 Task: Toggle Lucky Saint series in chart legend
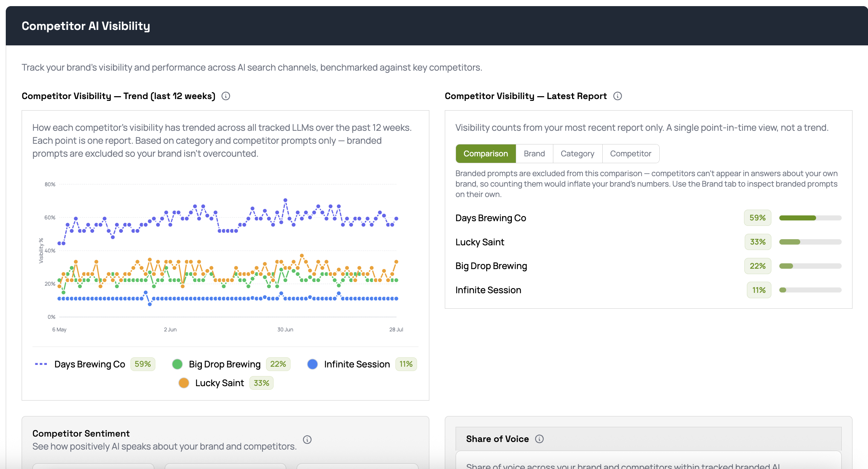click(226, 383)
